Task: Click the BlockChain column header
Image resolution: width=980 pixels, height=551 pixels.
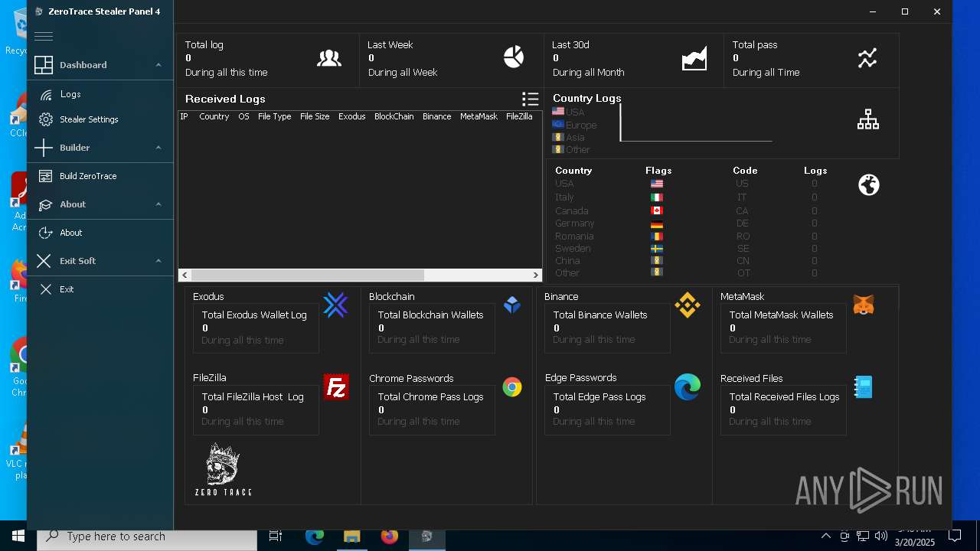Action: coord(394,117)
